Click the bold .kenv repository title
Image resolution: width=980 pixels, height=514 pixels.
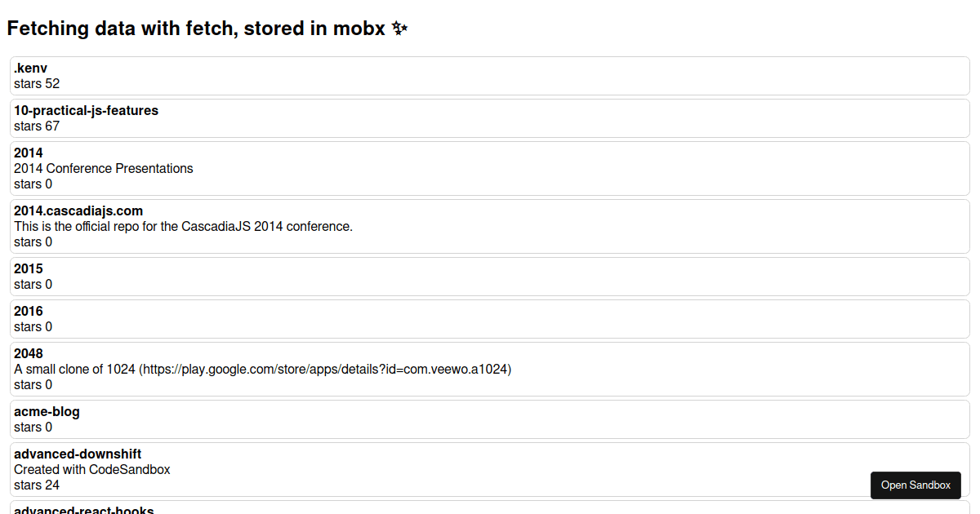(x=29, y=68)
